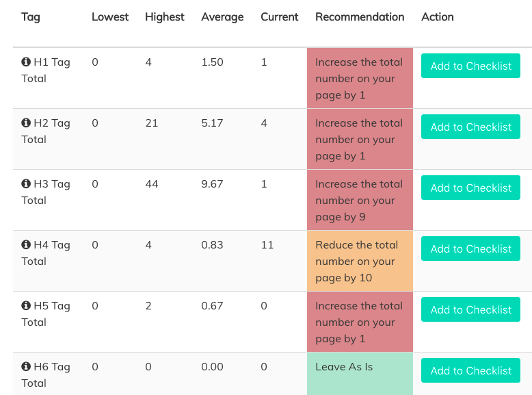Click the Tag column header
532x395 pixels.
click(x=31, y=17)
